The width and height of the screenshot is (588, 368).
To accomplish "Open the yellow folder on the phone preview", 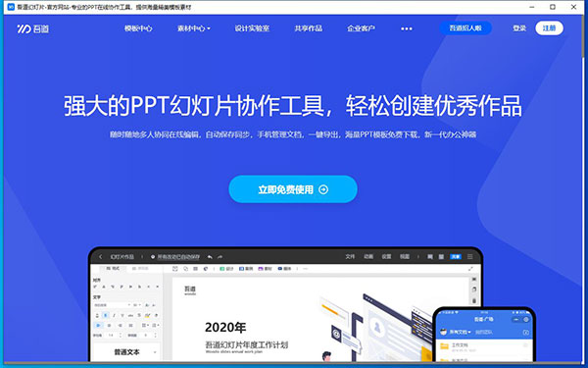I will [444, 345].
